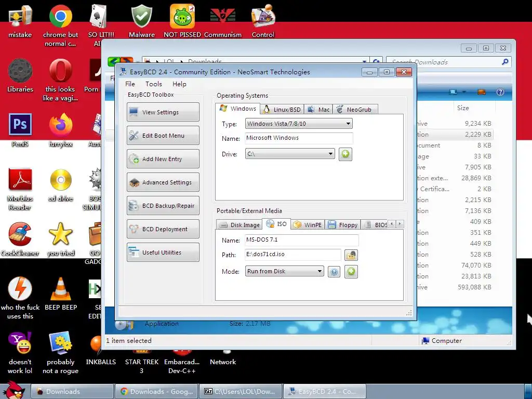Open the furryfox Firefox desktop icon
The image size is (532, 399).
coord(60,130)
